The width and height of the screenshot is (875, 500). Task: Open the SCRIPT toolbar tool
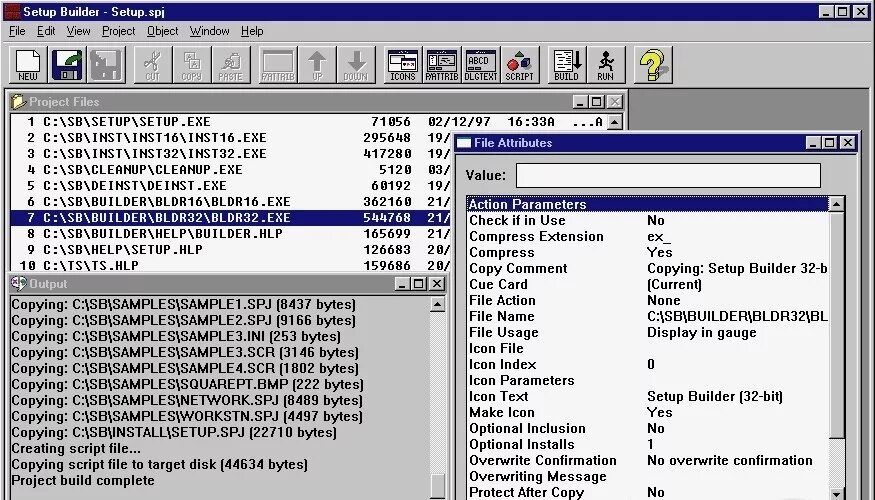click(x=520, y=65)
